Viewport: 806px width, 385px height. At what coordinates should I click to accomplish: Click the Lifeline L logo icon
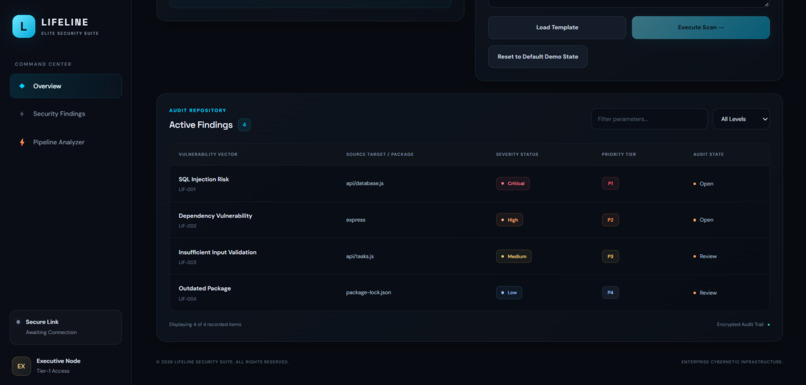(24, 26)
